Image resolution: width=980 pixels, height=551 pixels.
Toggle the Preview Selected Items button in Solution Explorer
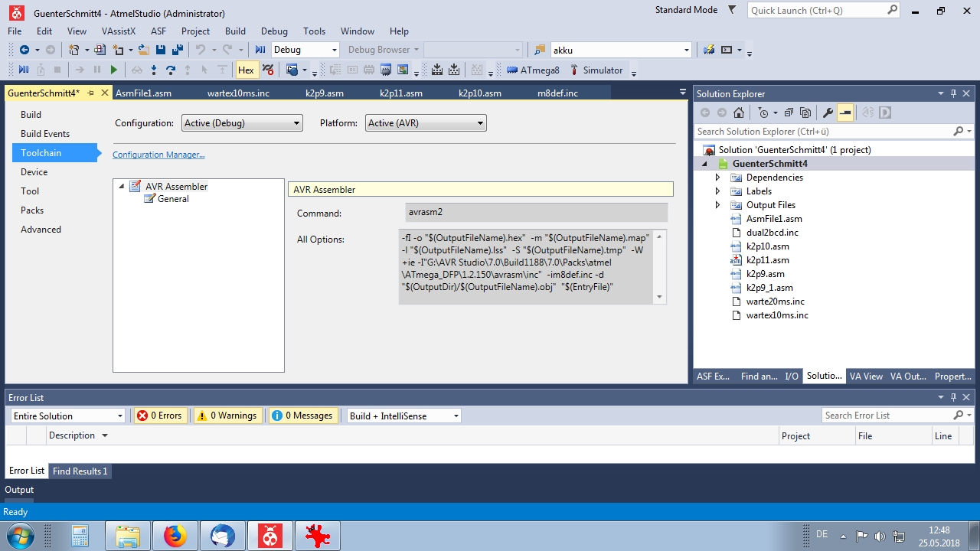[845, 112]
